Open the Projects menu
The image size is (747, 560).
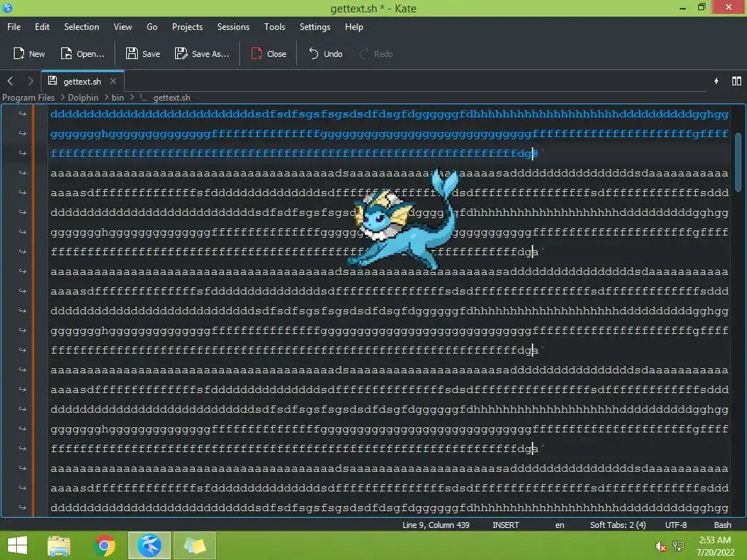[x=187, y=27]
